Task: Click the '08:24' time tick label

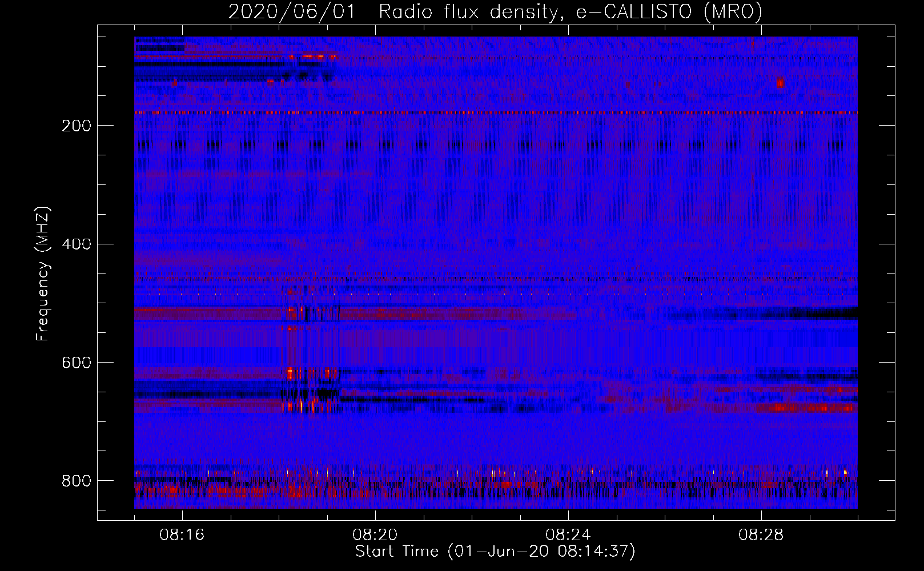Action: click(568, 535)
